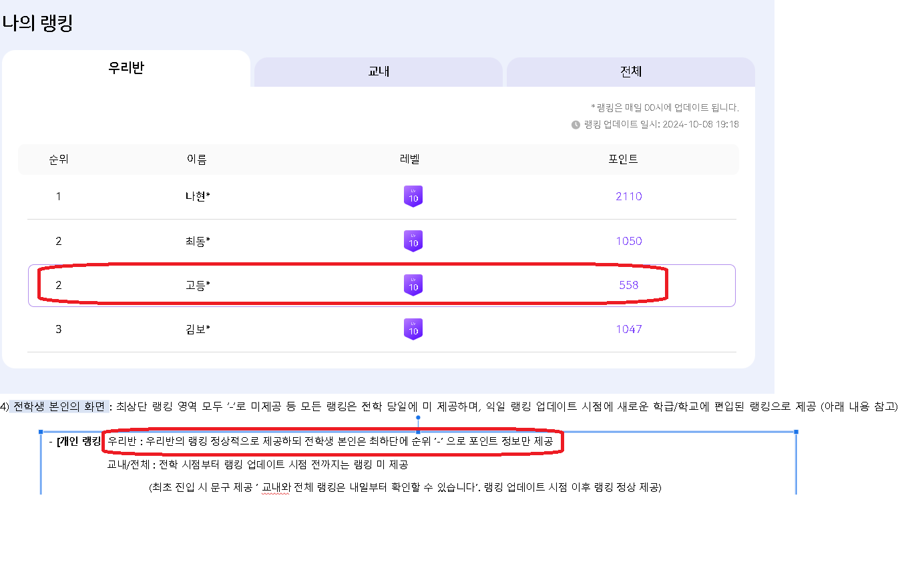904x588 pixels.
Task: Click the level 10 badge in 나현* row
Action: [413, 196]
